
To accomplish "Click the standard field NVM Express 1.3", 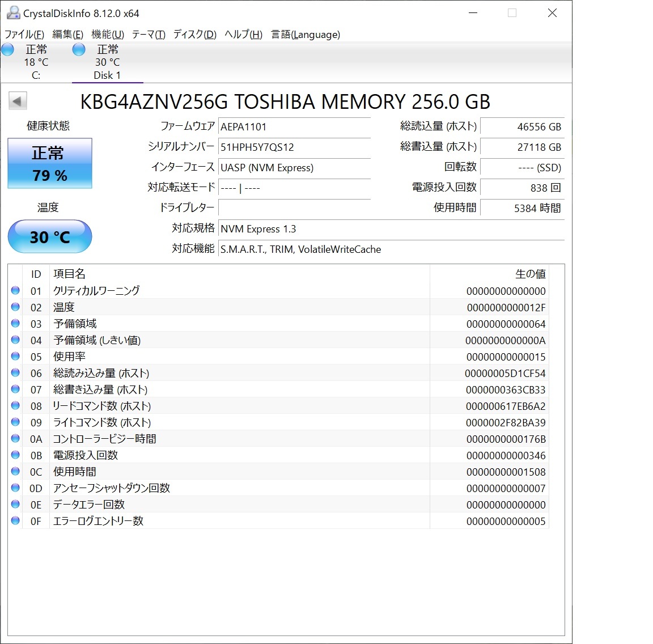I will 392,228.
